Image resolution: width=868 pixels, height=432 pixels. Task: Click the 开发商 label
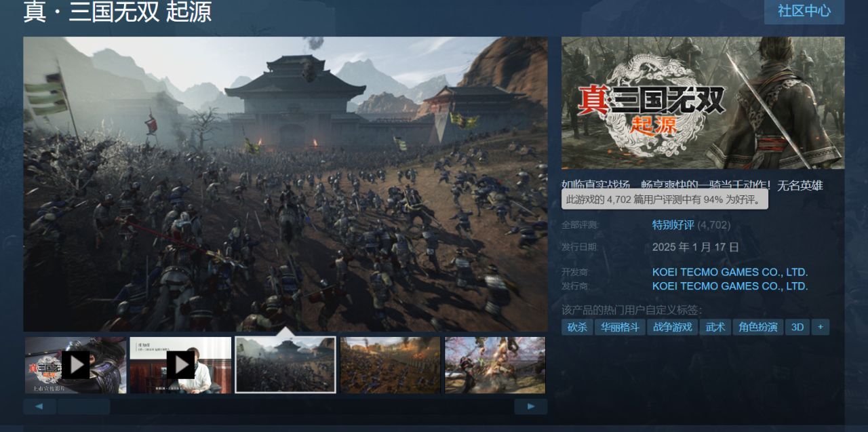tap(576, 272)
